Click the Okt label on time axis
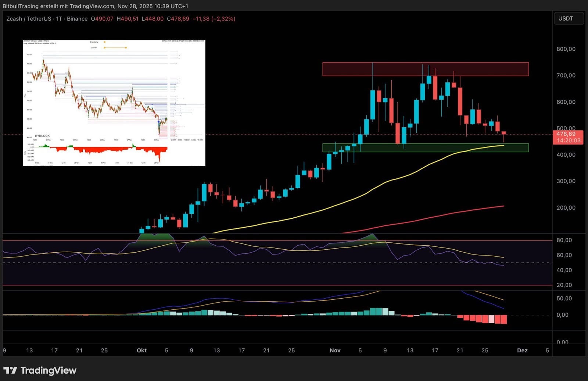 coord(141,350)
